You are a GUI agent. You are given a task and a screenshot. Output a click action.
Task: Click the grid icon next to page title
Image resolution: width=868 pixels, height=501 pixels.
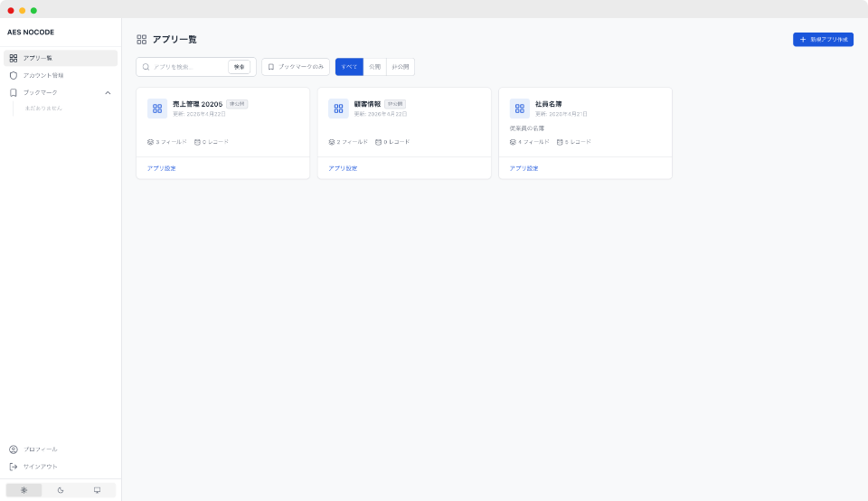click(142, 39)
